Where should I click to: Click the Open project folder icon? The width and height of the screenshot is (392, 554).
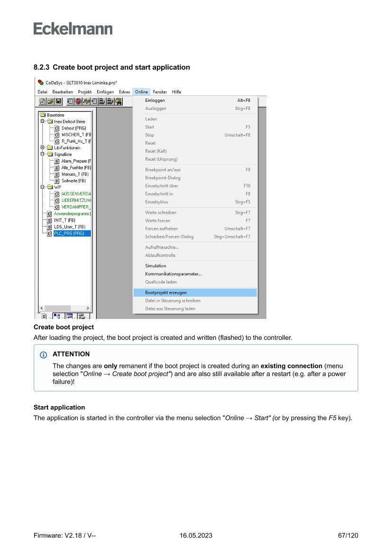tap(50, 101)
